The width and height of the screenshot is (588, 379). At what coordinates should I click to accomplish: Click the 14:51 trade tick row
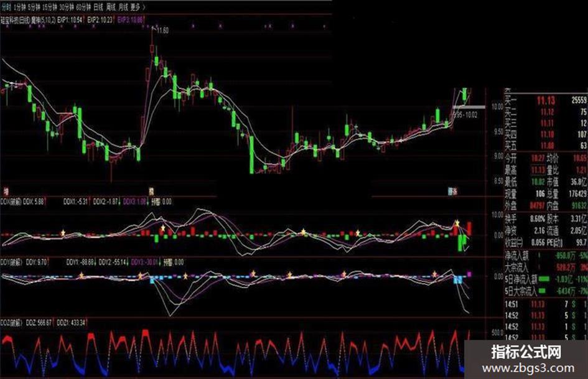546,304
